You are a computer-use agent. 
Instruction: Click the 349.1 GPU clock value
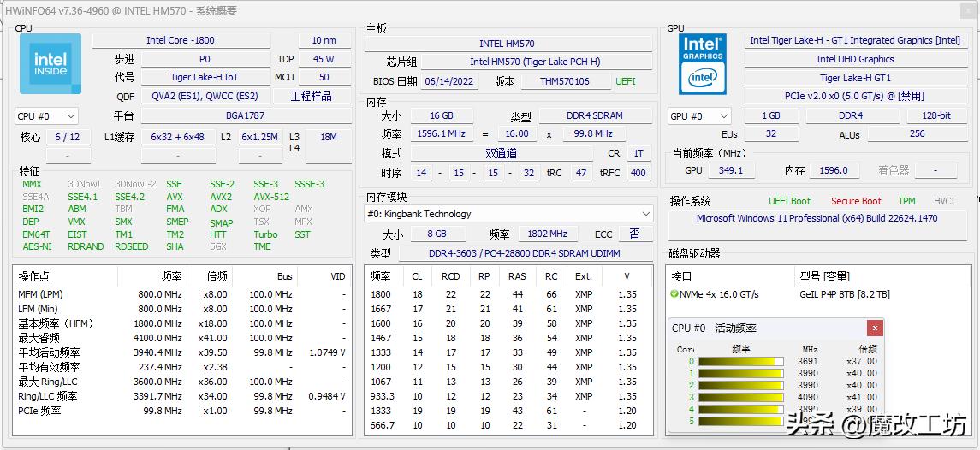[x=731, y=170]
